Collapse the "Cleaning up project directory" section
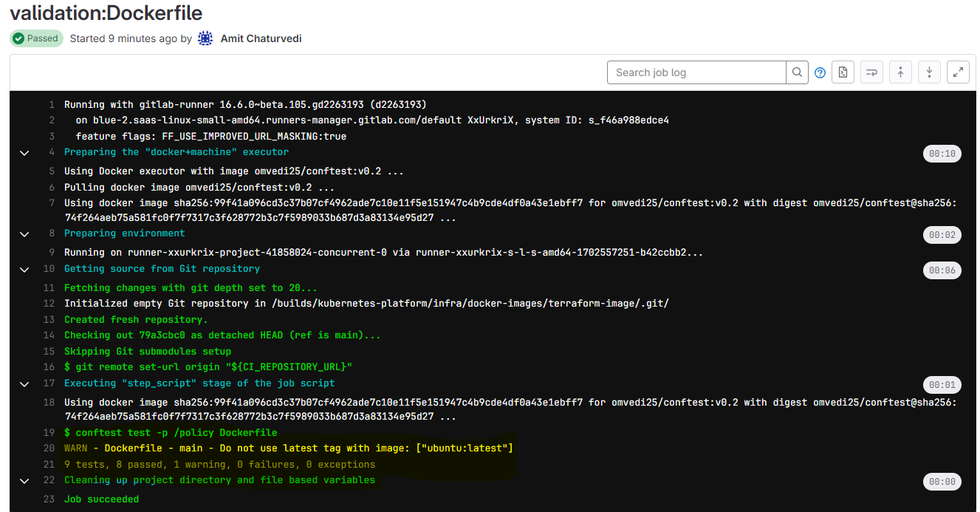The height and width of the screenshot is (512, 980). pos(24,481)
